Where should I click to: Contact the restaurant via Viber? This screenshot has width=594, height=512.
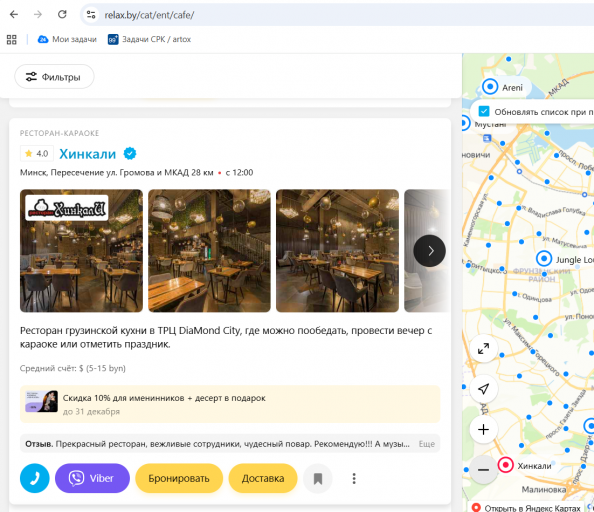tap(92, 478)
